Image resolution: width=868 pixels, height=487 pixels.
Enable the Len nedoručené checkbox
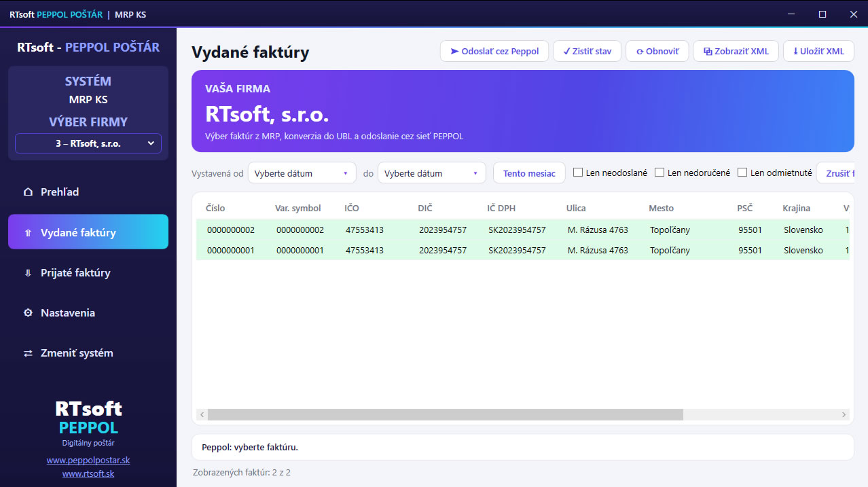tap(659, 173)
